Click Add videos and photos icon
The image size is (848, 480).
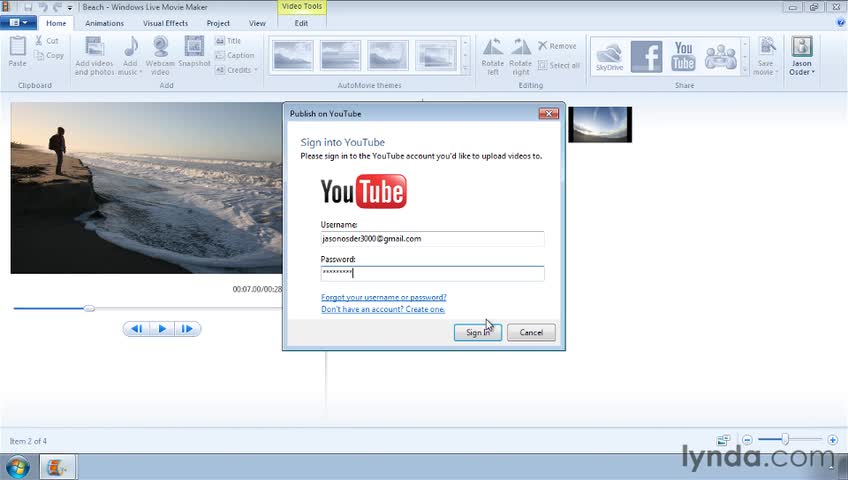(95, 46)
